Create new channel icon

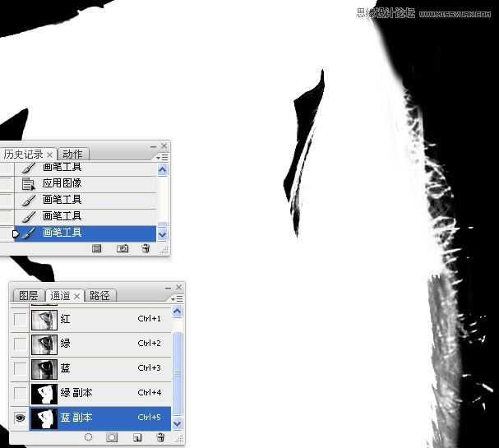[137, 437]
